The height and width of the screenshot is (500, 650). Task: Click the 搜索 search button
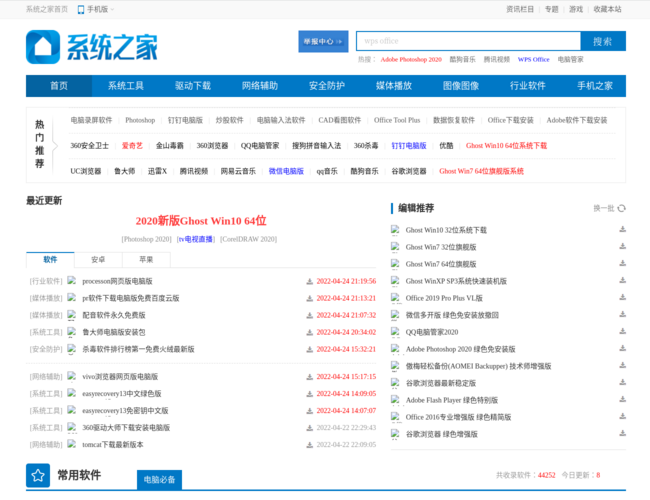603,41
